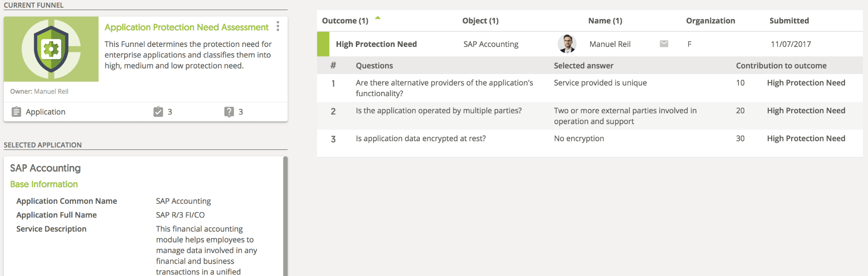Click the service description paragraph text

[x=206, y=250]
